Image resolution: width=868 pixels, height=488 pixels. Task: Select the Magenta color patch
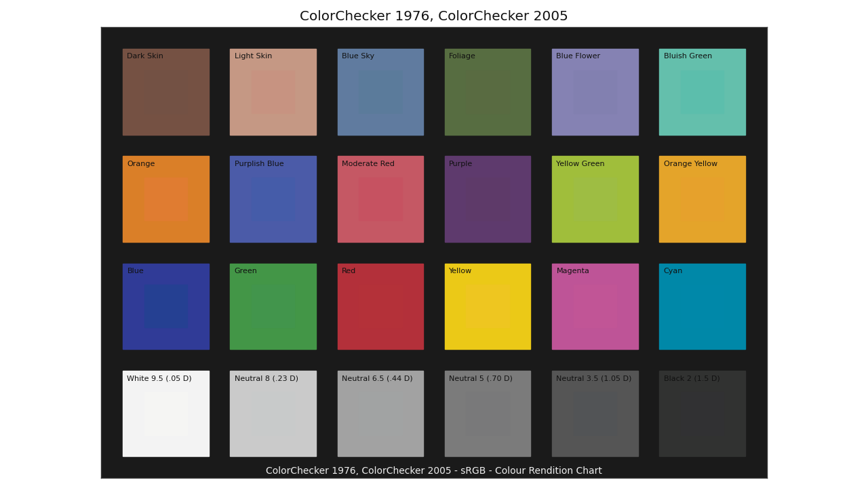point(595,306)
